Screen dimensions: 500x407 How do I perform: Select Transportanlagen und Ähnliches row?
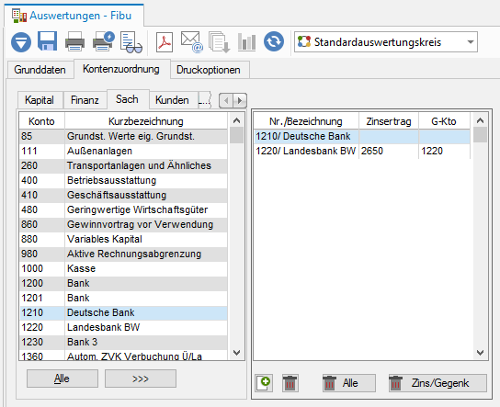click(123, 165)
